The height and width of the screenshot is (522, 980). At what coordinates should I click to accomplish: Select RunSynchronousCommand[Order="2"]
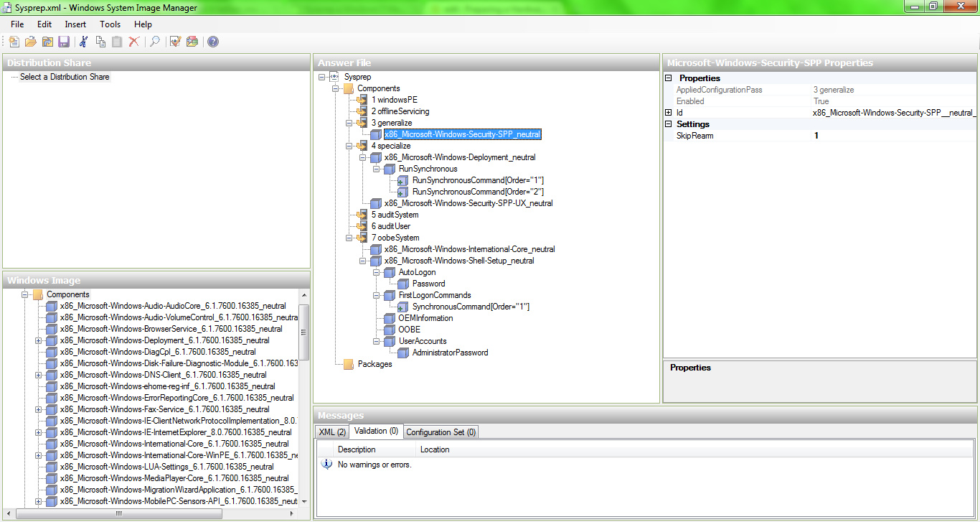(478, 192)
